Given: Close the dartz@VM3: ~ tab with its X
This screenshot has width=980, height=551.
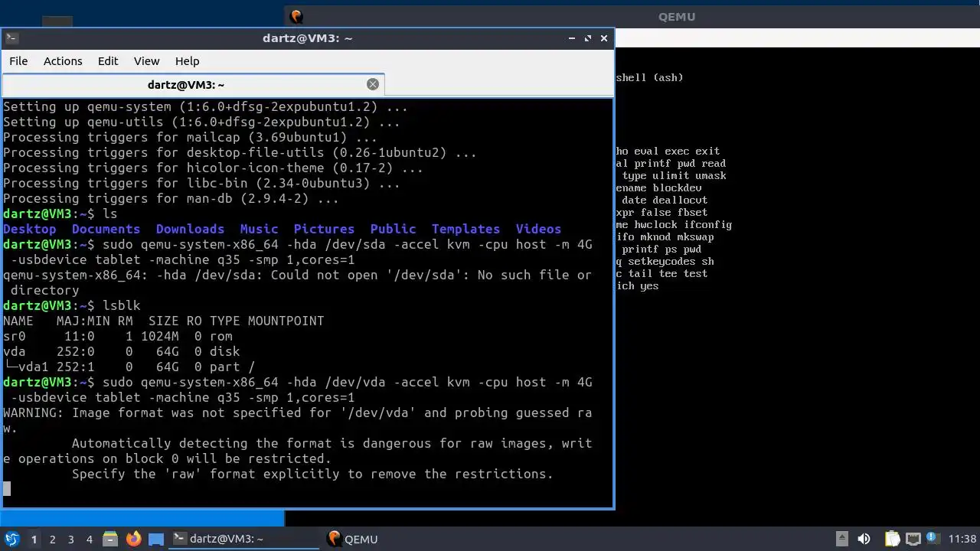Looking at the screenshot, I should (373, 84).
